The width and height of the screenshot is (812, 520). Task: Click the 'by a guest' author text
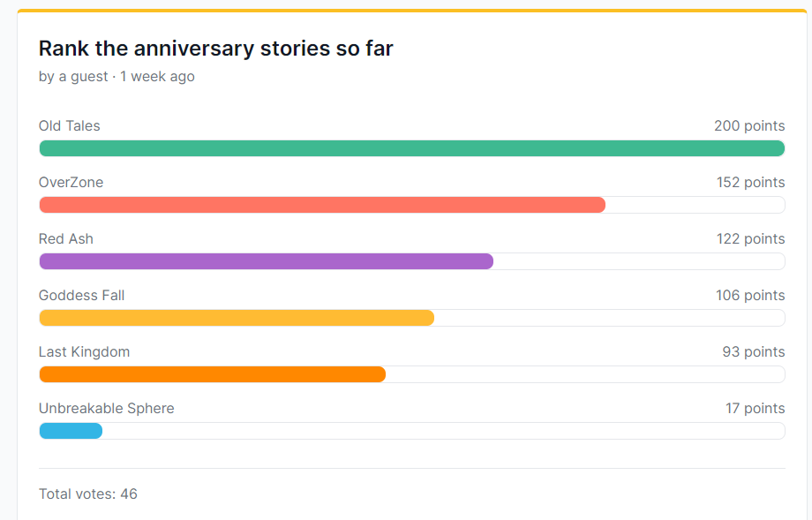(72, 77)
